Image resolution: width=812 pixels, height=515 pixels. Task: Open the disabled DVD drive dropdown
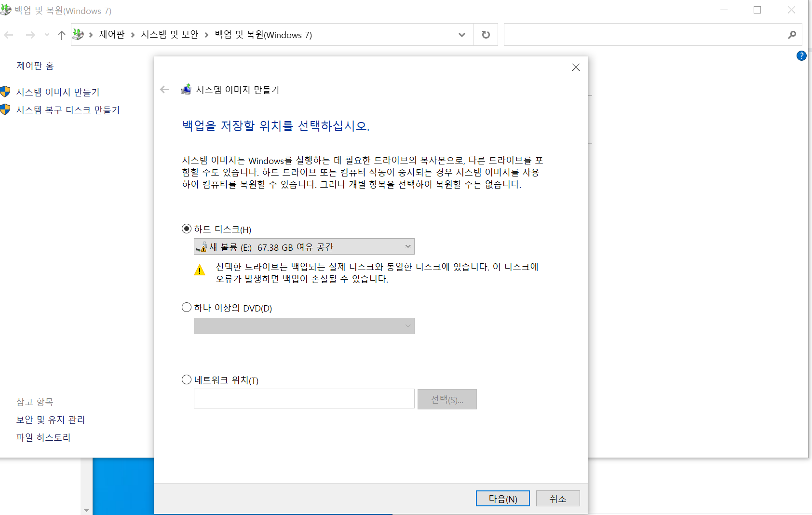[407, 326]
